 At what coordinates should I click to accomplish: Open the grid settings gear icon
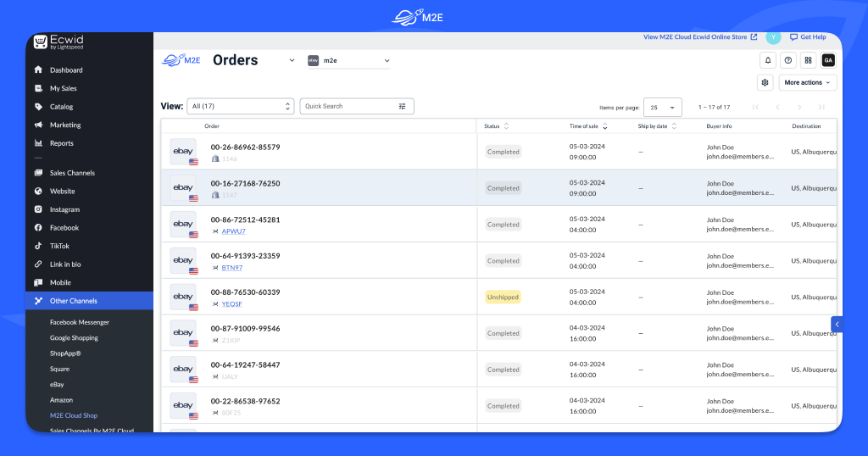coord(765,82)
